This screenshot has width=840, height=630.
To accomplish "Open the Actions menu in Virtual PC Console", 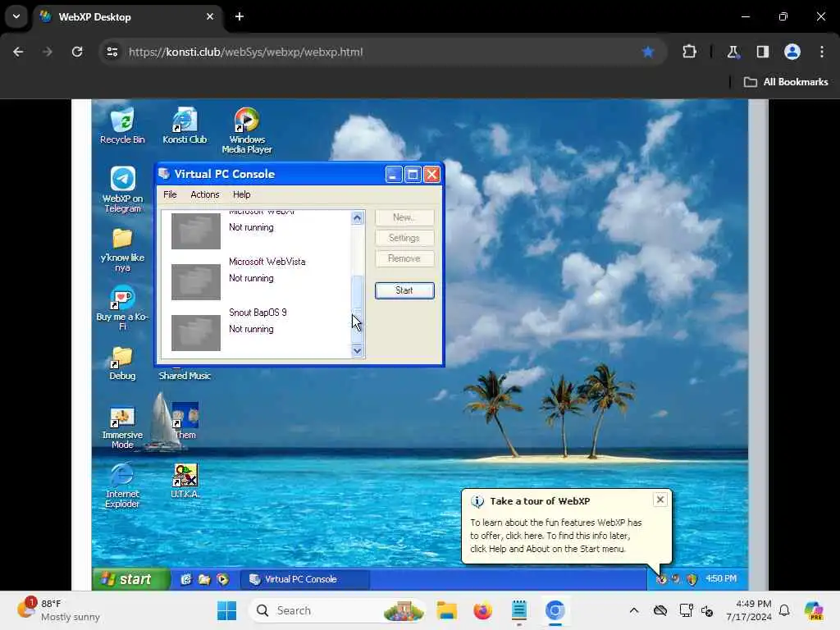I will [204, 194].
